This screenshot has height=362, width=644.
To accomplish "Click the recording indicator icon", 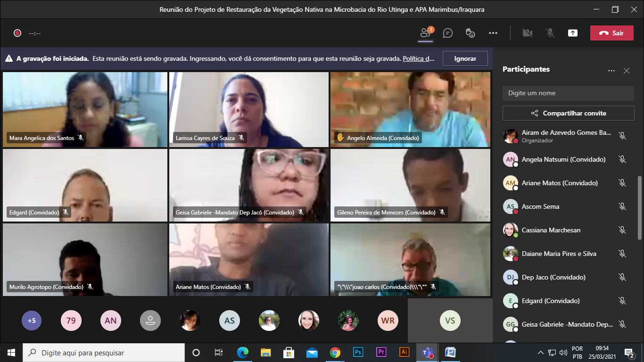I will point(17,33).
